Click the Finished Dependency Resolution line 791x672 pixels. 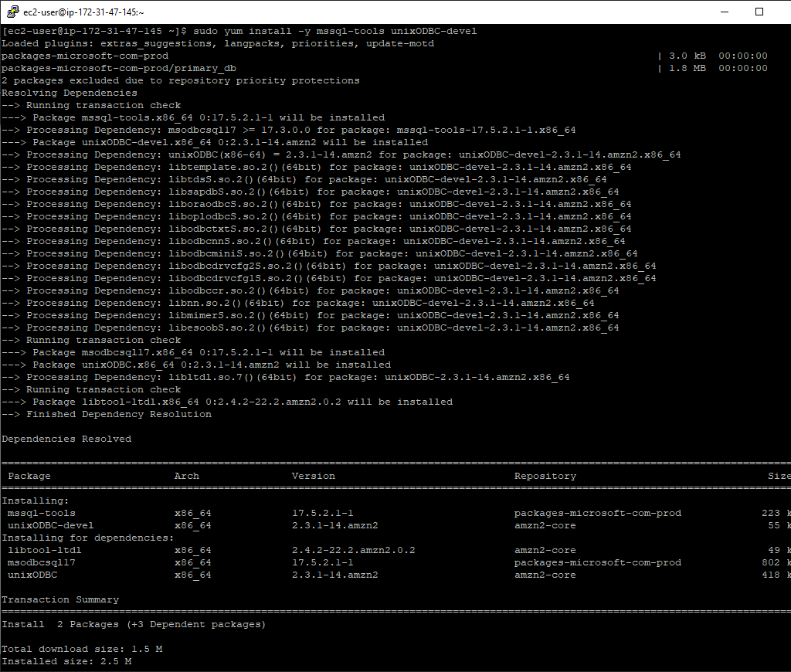coord(107,414)
